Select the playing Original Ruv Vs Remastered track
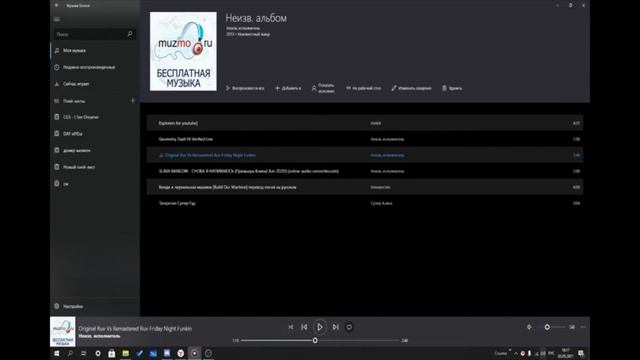Image resolution: width=640 pixels, height=360 pixels. 365,155
